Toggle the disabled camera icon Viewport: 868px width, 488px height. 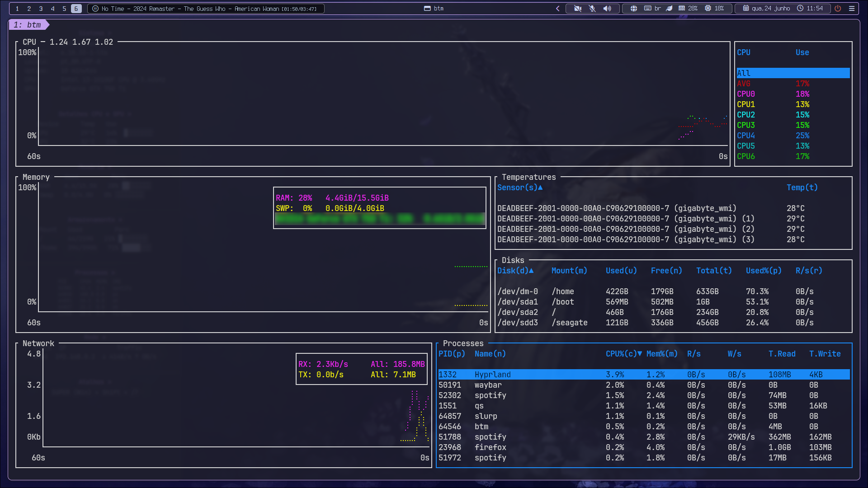[578, 8]
